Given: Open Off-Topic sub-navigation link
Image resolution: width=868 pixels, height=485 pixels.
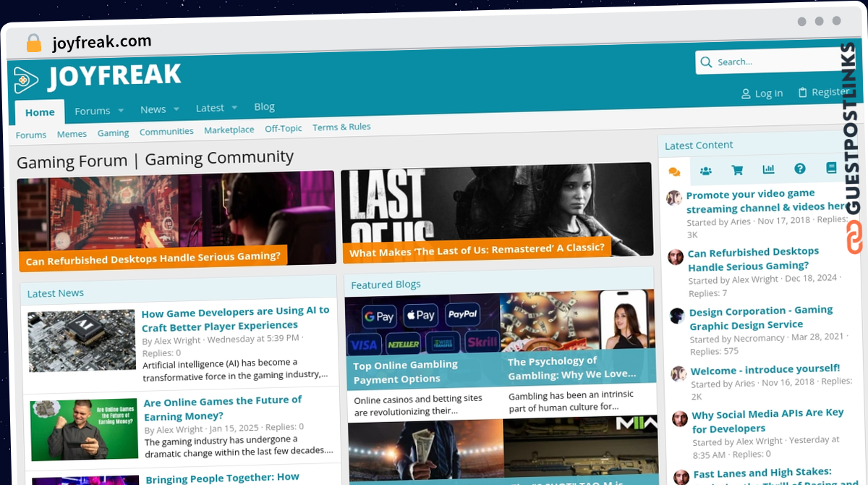Looking at the screenshot, I should coord(283,128).
